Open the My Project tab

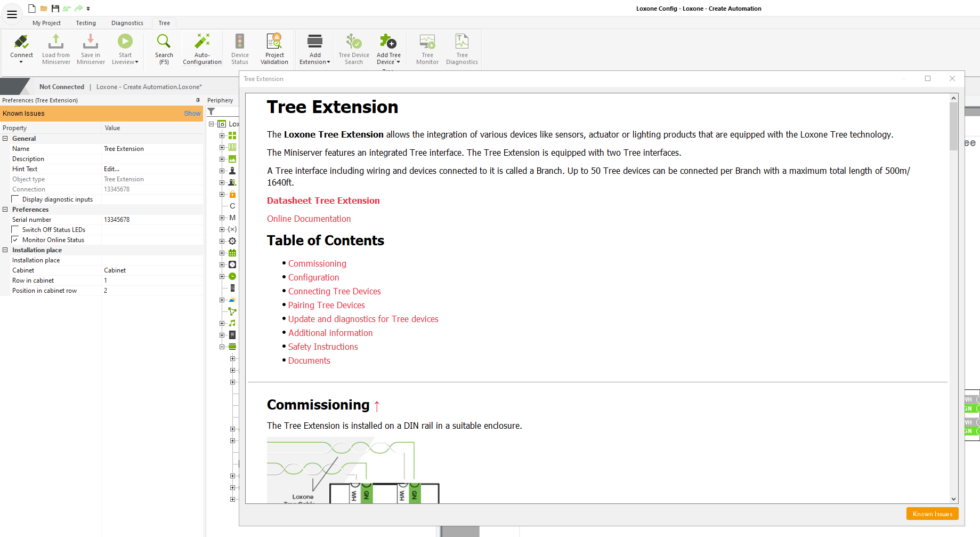46,23
